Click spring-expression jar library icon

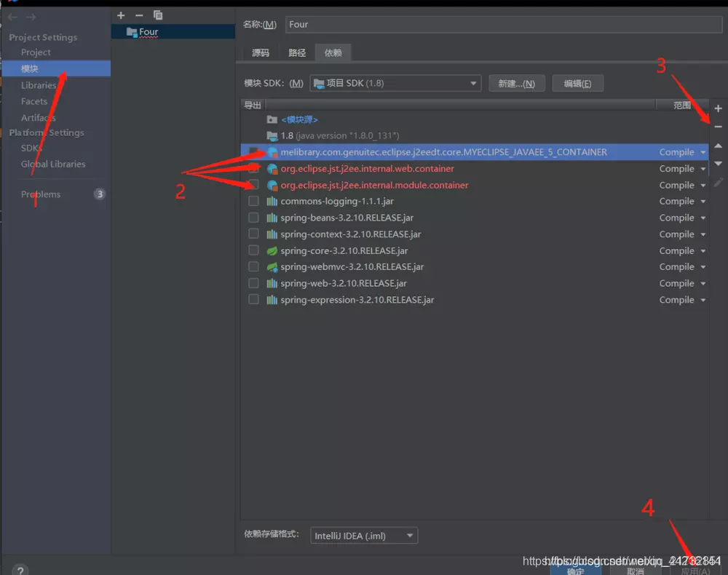[272, 300]
